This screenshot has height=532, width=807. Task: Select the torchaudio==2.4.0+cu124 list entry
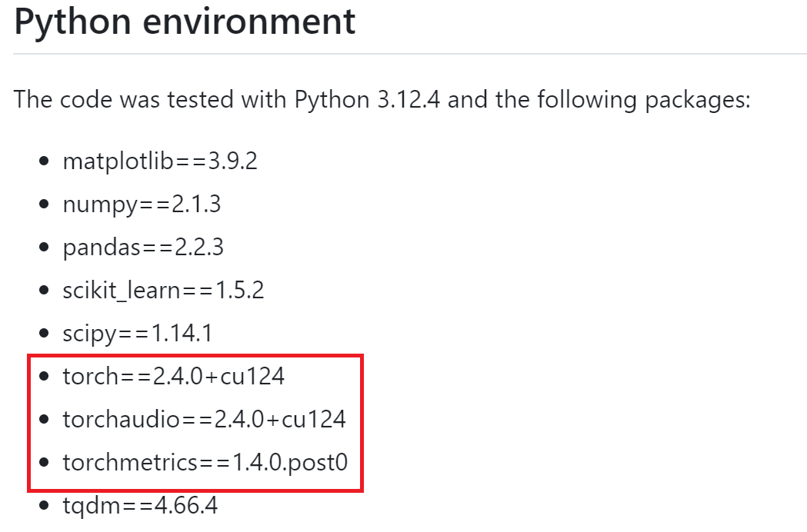click(205, 419)
